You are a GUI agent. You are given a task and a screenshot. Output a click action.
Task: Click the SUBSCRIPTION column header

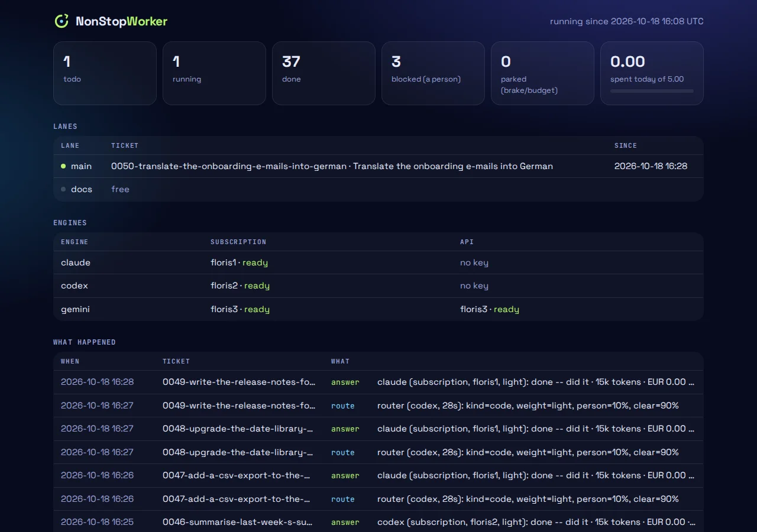click(x=238, y=242)
